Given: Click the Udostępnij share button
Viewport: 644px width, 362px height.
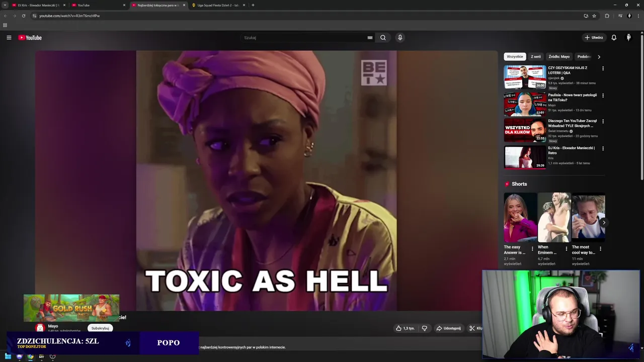Looking at the screenshot, I should tap(448, 328).
